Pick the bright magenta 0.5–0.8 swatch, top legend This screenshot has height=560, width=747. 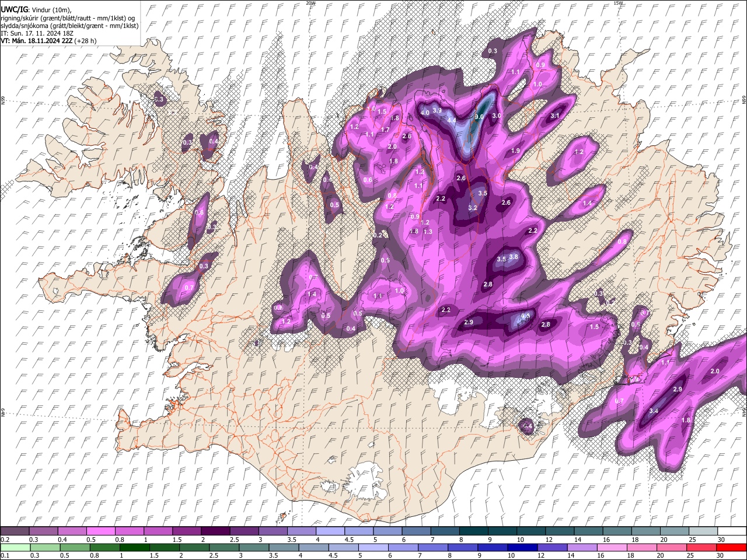(101, 531)
